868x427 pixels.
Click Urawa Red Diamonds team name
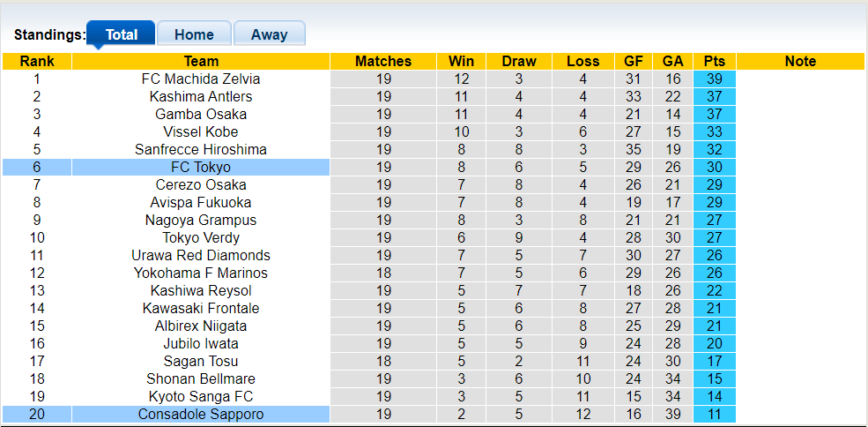point(201,255)
